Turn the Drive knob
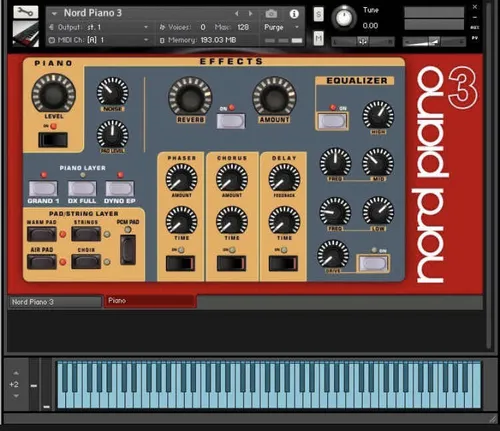 (333, 255)
